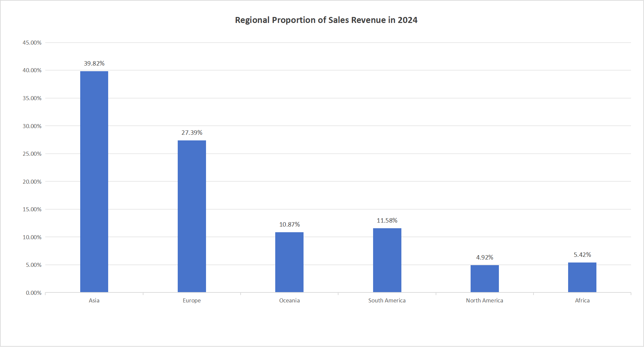Viewport: 644px width, 347px height.
Task: Click the South America bar
Action: point(387,260)
